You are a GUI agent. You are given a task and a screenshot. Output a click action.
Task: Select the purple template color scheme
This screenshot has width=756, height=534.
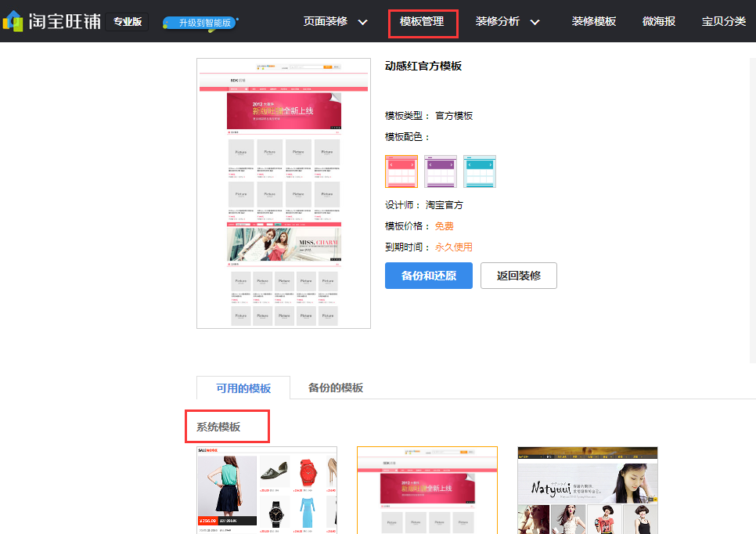click(x=440, y=171)
